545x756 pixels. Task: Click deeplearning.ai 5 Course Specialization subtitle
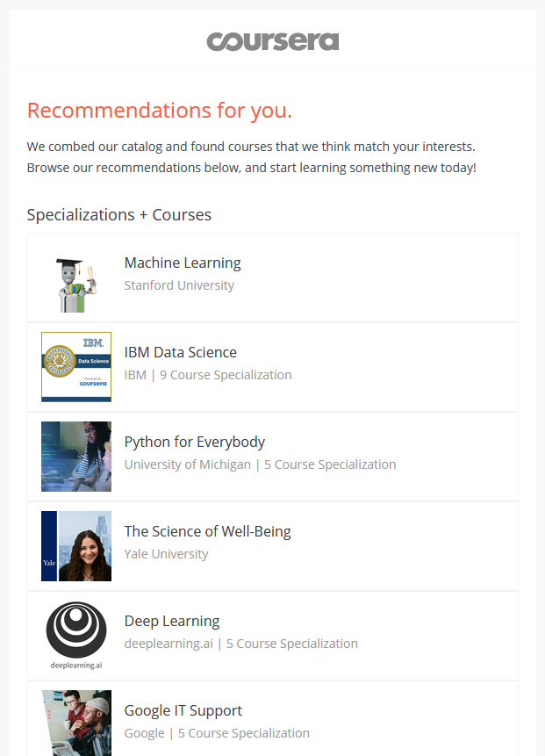[x=240, y=644]
